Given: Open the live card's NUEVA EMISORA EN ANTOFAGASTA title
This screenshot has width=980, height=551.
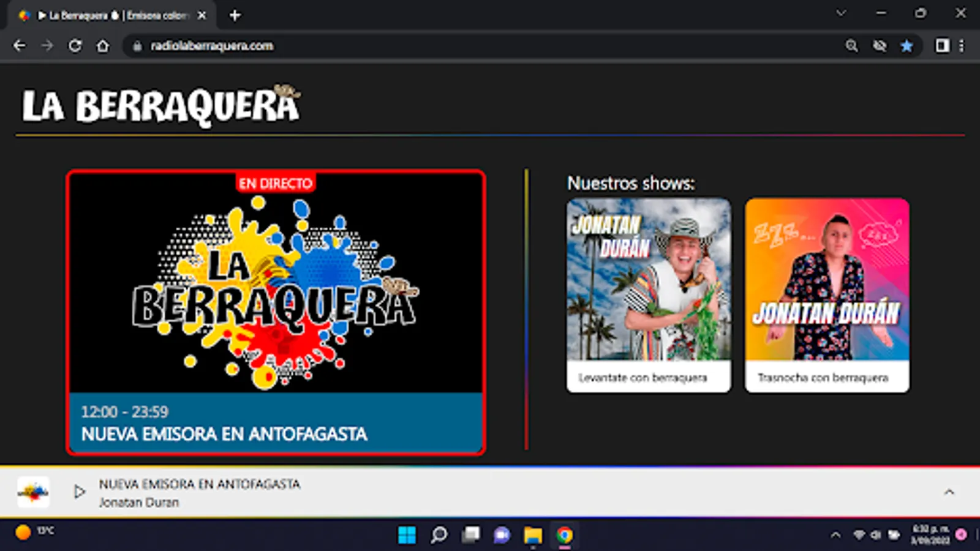Looking at the screenshot, I should coord(224,434).
